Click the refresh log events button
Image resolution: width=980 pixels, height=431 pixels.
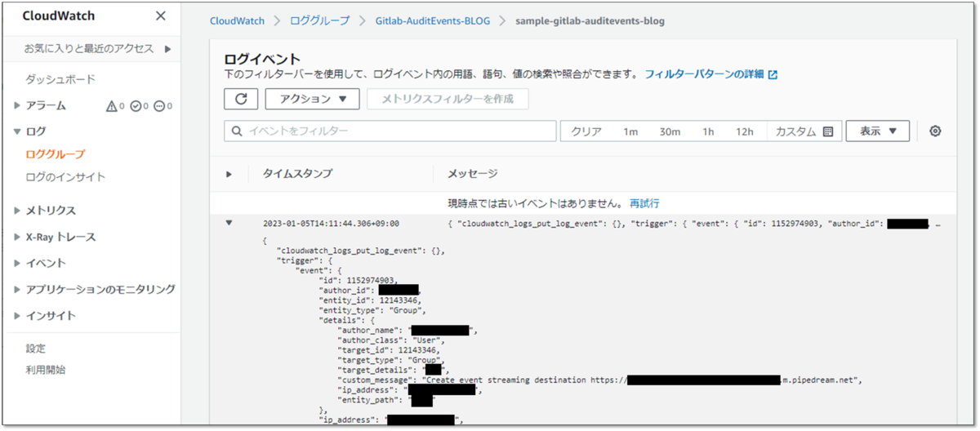pos(241,99)
